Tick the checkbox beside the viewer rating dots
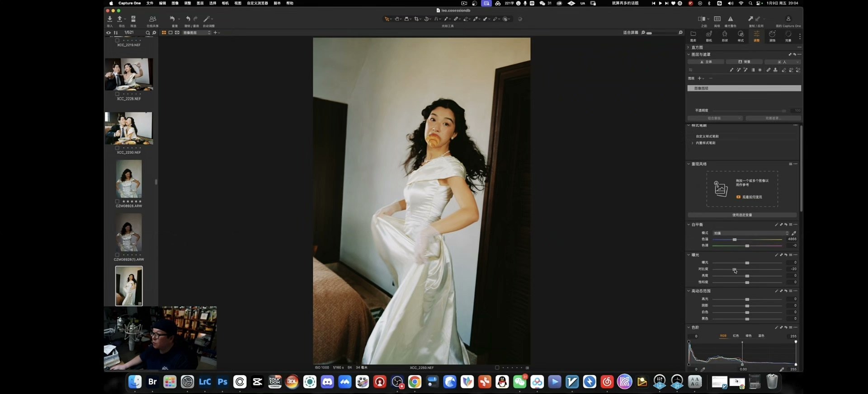The width and height of the screenshot is (868, 394). pyautogui.click(x=497, y=368)
